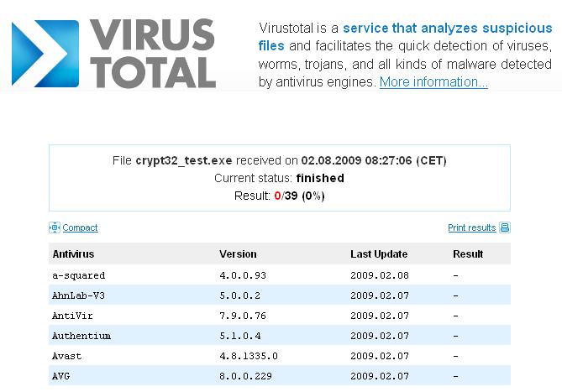
Task: Click the Print results link
Action: pyautogui.click(x=471, y=227)
